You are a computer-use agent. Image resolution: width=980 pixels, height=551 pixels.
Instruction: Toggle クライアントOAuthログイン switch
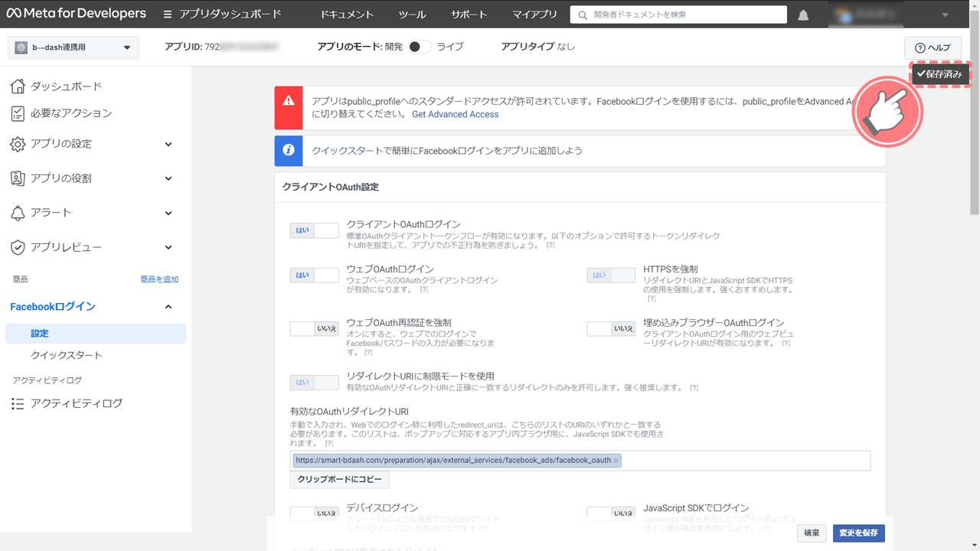314,230
